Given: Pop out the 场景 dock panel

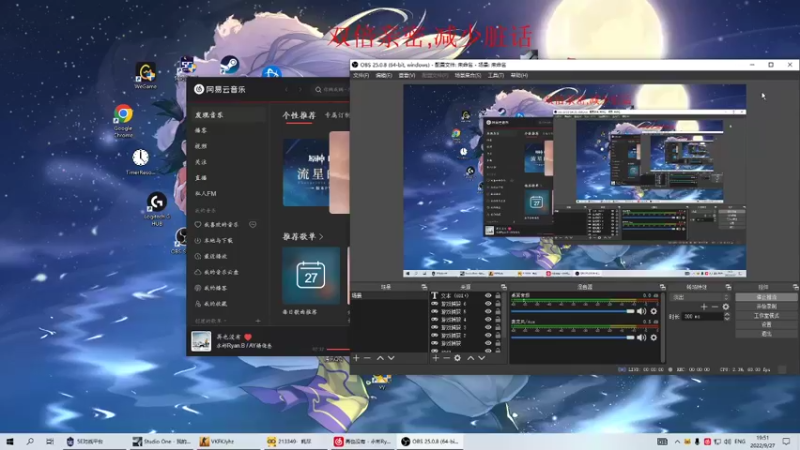Looking at the screenshot, I should tap(423, 287).
